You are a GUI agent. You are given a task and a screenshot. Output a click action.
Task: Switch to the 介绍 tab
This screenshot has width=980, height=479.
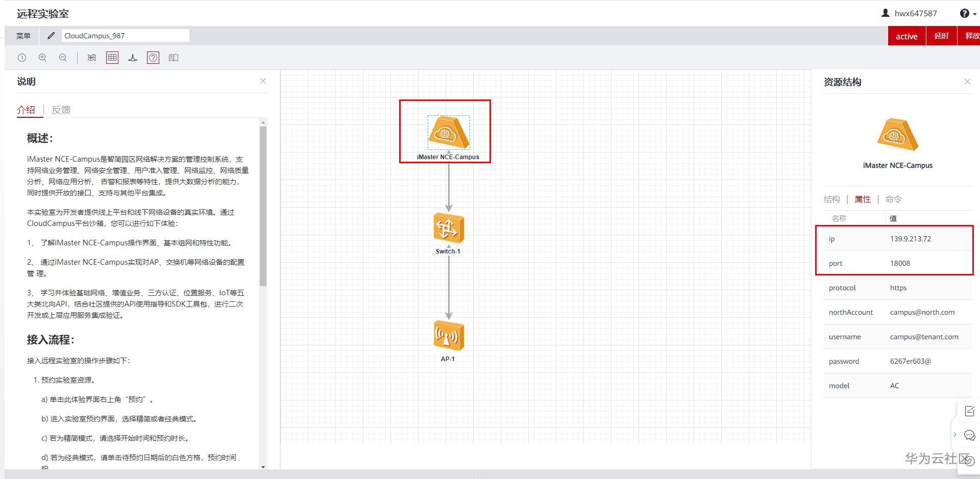coord(26,110)
